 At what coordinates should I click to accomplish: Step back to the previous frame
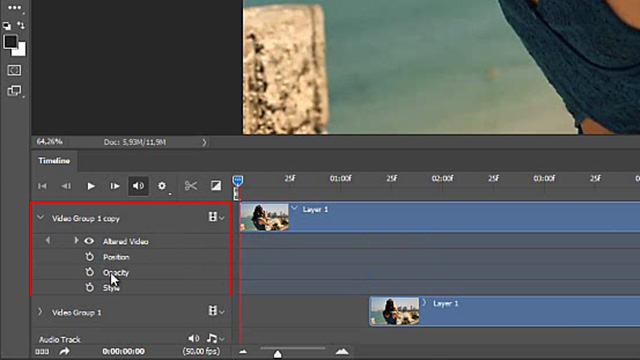coord(66,186)
